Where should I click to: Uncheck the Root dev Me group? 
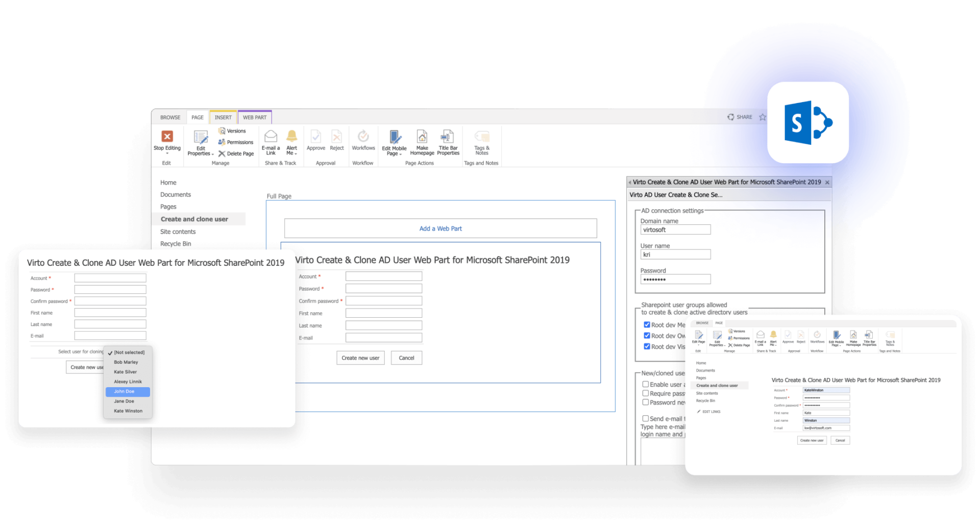point(646,325)
